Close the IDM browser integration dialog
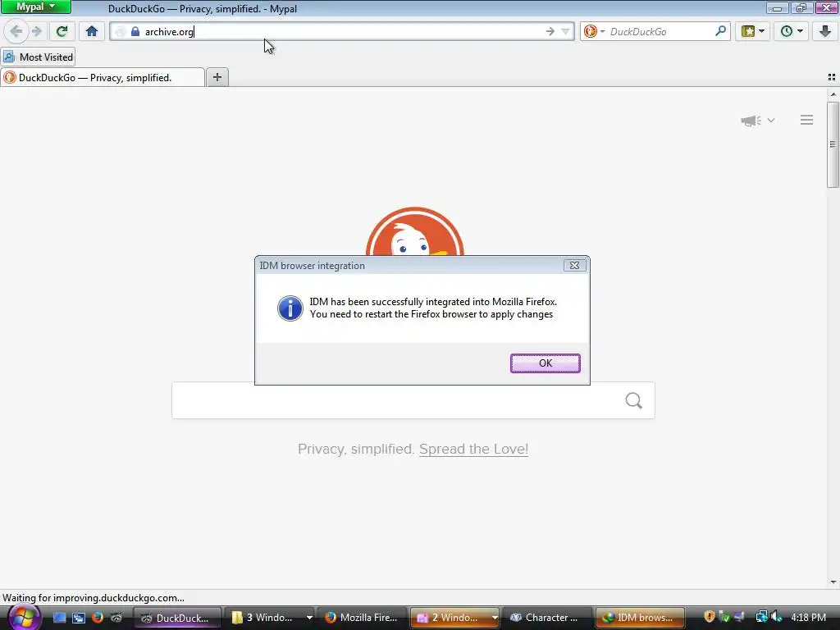This screenshot has height=630, width=840. 574,265
